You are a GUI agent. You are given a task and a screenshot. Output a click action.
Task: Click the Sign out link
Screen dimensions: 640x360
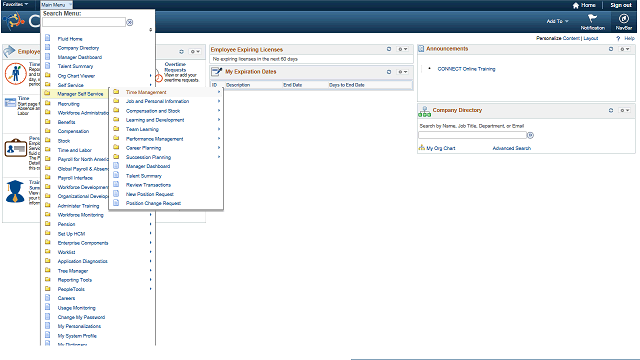tap(620, 5)
